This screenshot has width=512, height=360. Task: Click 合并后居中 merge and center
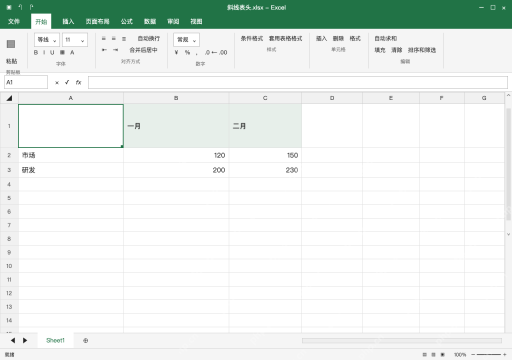[143, 50]
